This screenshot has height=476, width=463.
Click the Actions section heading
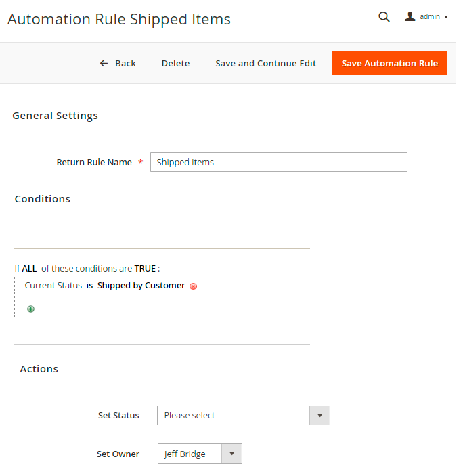click(x=39, y=369)
